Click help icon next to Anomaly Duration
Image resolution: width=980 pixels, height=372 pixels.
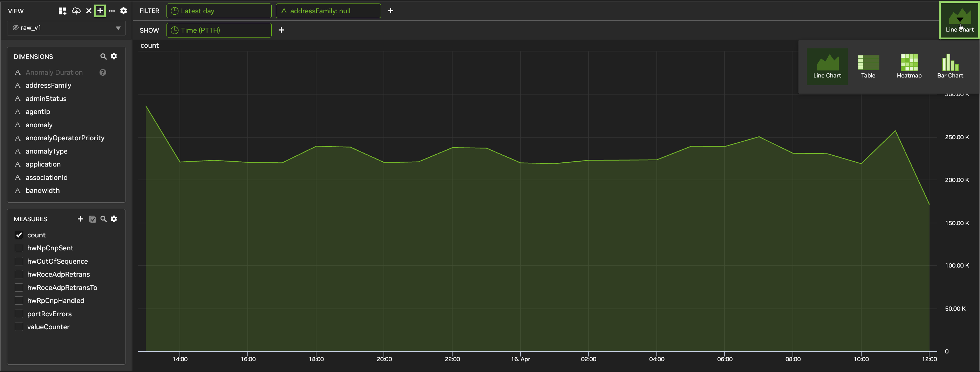(103, 72)
